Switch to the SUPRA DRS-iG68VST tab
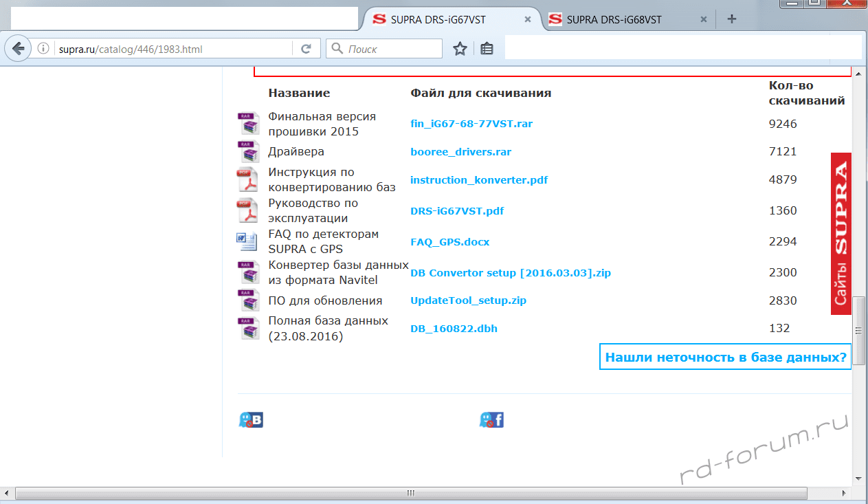868x504 pixels. pos(628,19)
